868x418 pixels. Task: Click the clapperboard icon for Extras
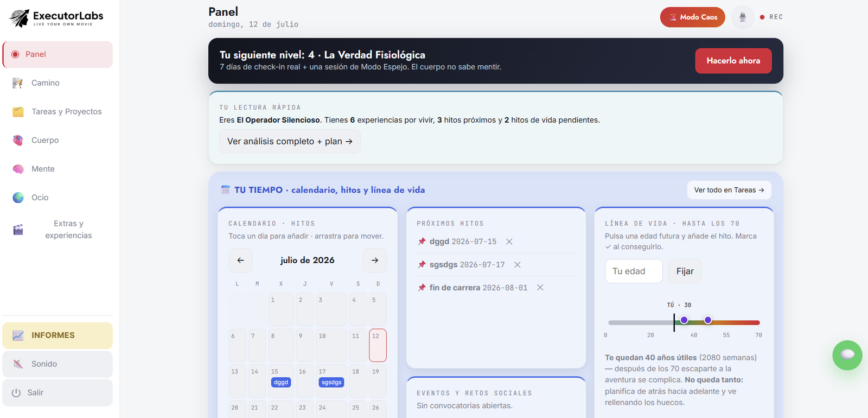[x=18, y=230]
